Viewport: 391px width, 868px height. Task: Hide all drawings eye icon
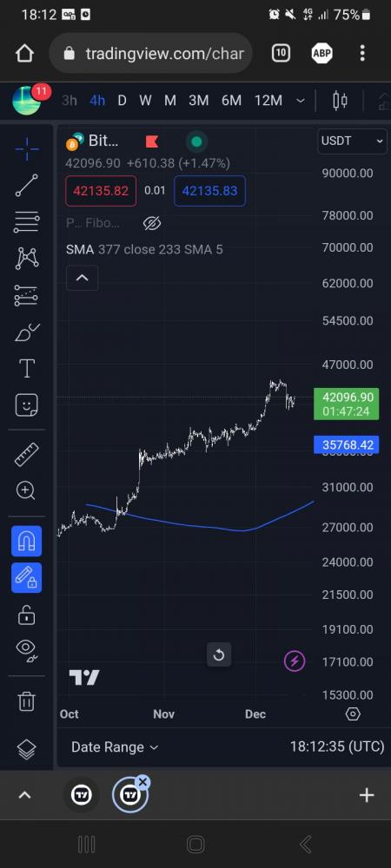27,650
